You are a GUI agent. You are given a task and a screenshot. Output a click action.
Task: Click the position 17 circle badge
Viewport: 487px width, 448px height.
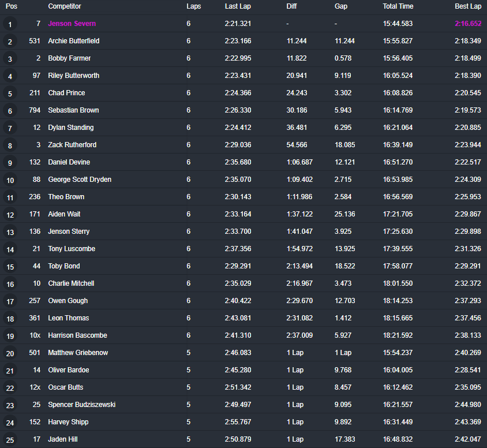pos(10,301)
